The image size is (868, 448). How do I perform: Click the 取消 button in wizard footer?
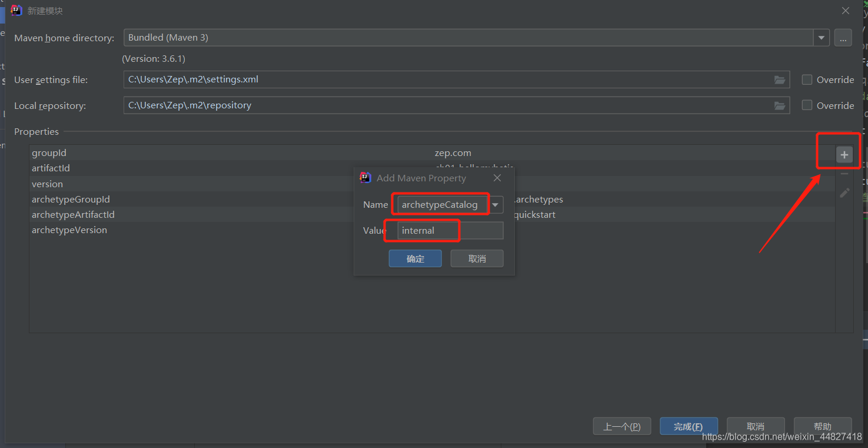tap(756, 426)
